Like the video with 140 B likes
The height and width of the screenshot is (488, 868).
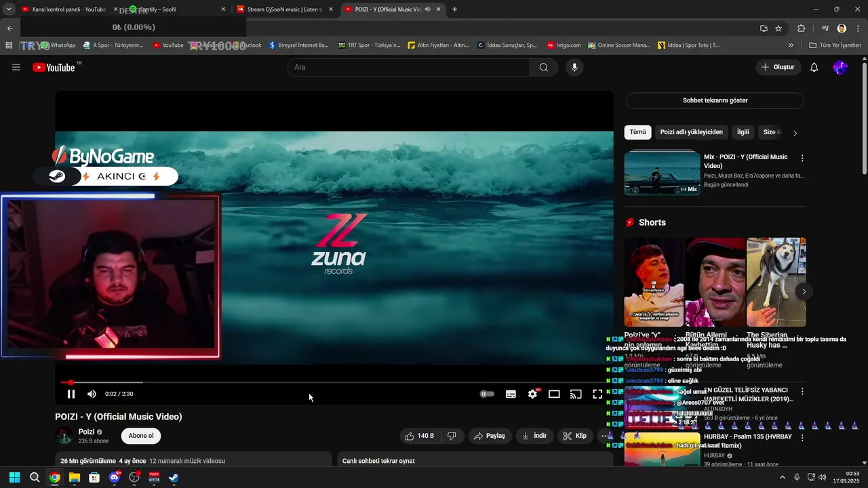click(420, 436)
